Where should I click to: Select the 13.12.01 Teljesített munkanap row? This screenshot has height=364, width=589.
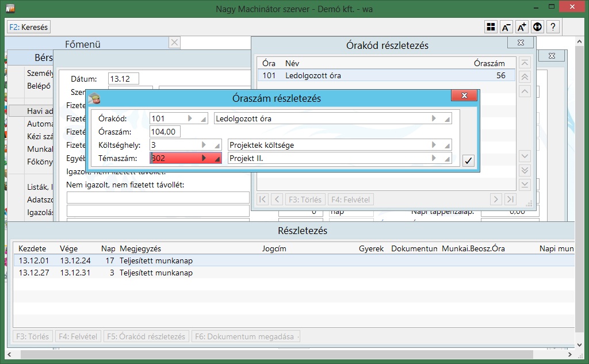[294, 260]
